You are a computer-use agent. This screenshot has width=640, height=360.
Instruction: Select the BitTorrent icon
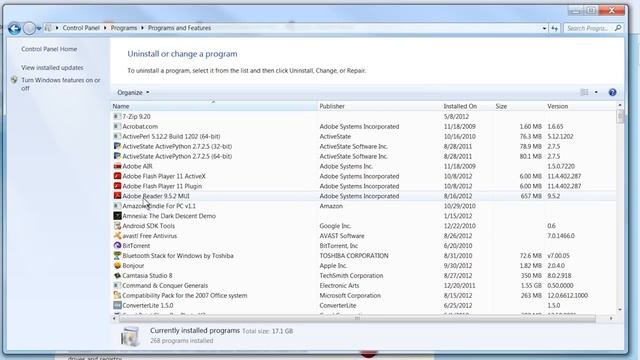pyautogui.click(x=117, y=246)
